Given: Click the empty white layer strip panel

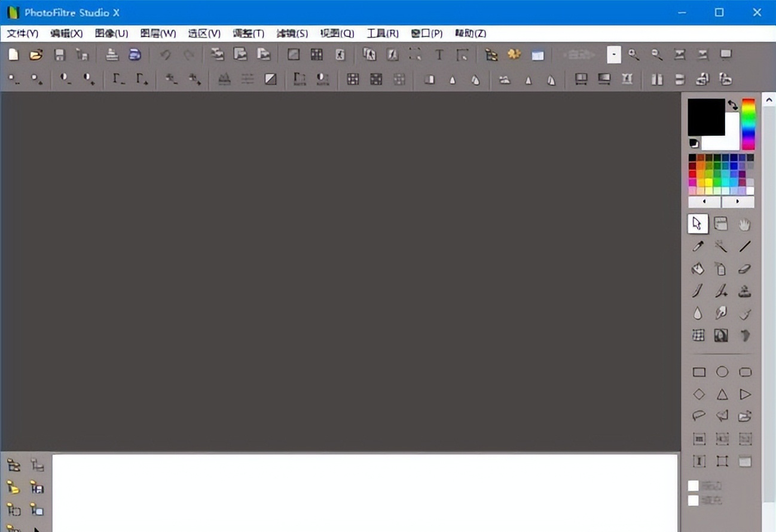Looking at the screenshot, I should coord(365,493).
